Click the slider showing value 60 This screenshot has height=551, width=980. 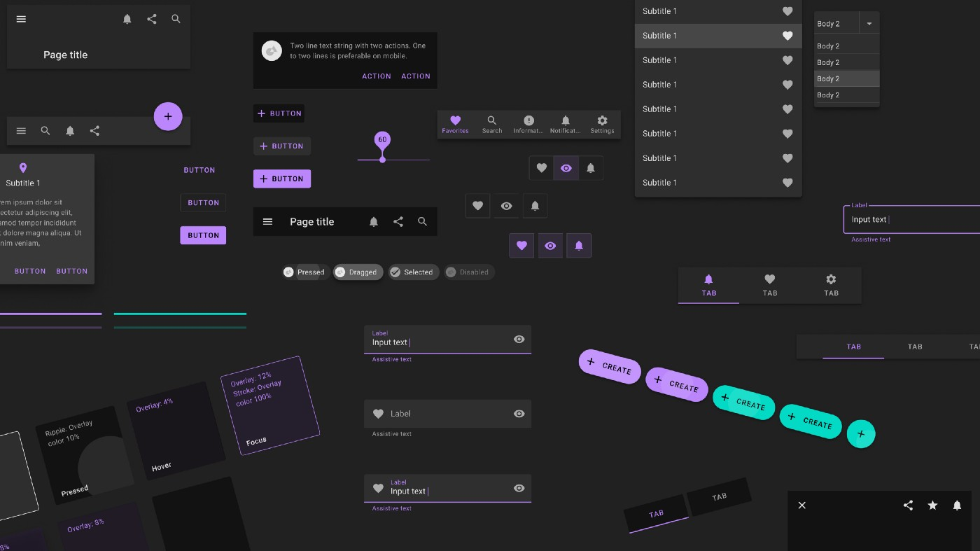pyautogui.click(x=382, y=160)
